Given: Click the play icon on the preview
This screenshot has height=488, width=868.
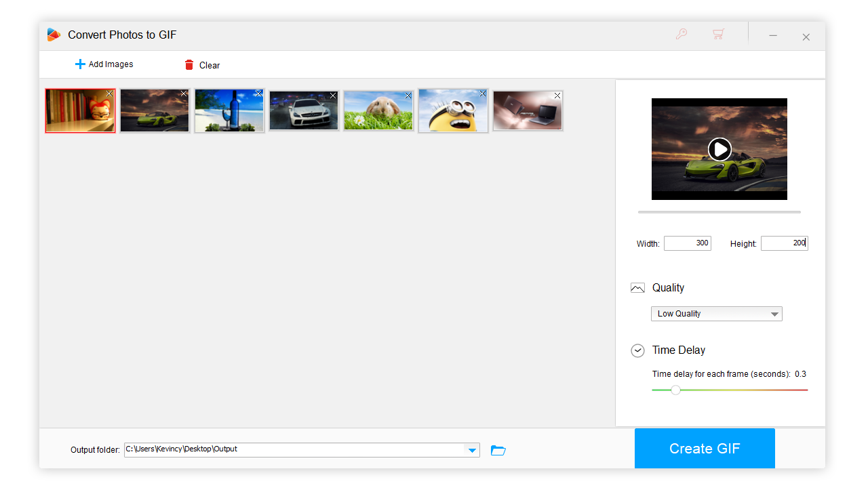Looking at the screenshot, I should tap(719, 149).
